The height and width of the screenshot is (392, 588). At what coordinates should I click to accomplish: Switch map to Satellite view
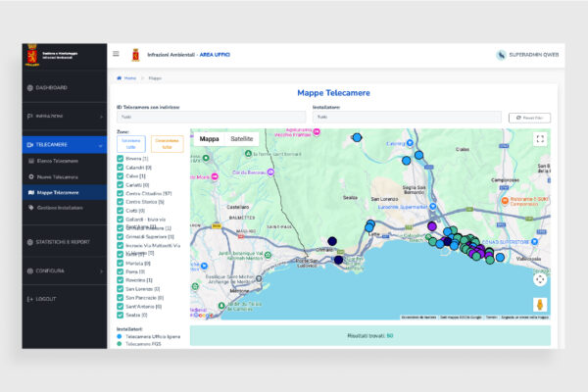[x=241, y=139]
